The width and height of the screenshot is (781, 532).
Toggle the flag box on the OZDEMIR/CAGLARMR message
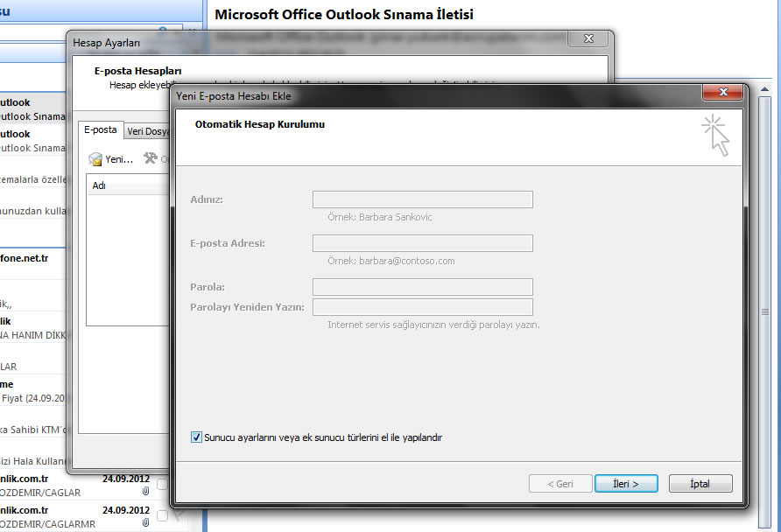(162, 515)
